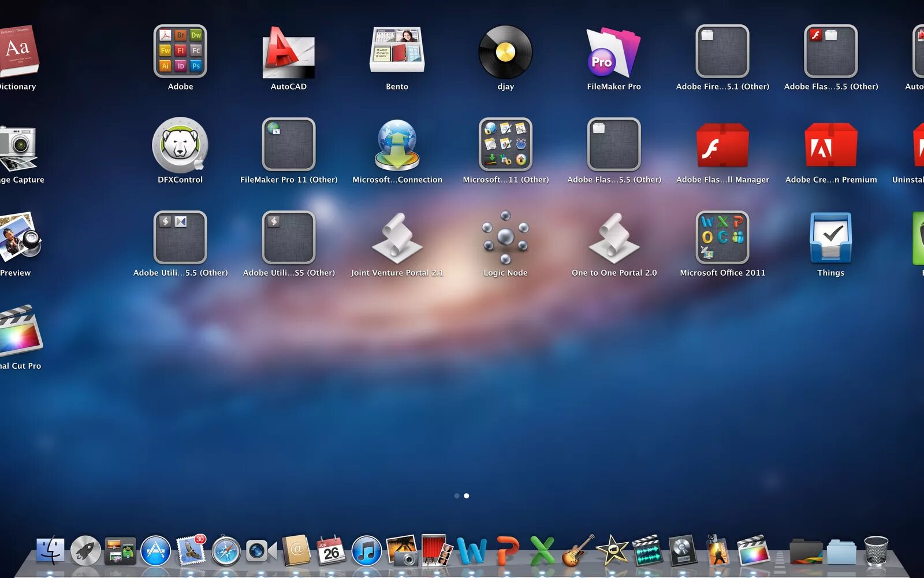Launch Image Capture camera app

[x=17, y=147]
